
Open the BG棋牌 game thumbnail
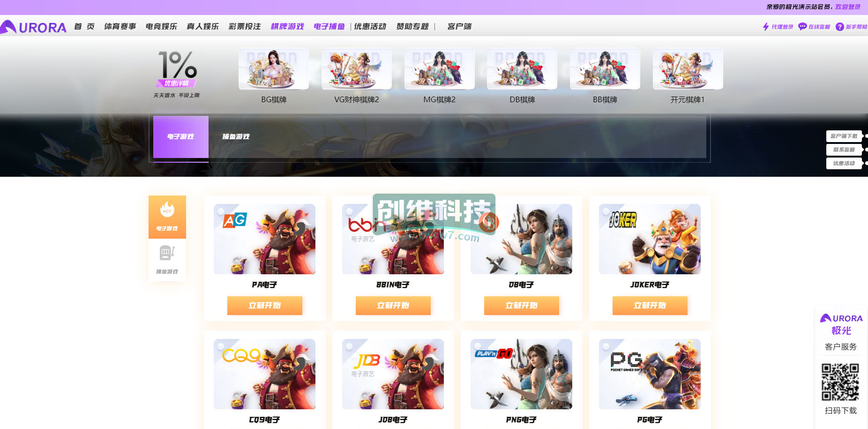tap(274, 68)
